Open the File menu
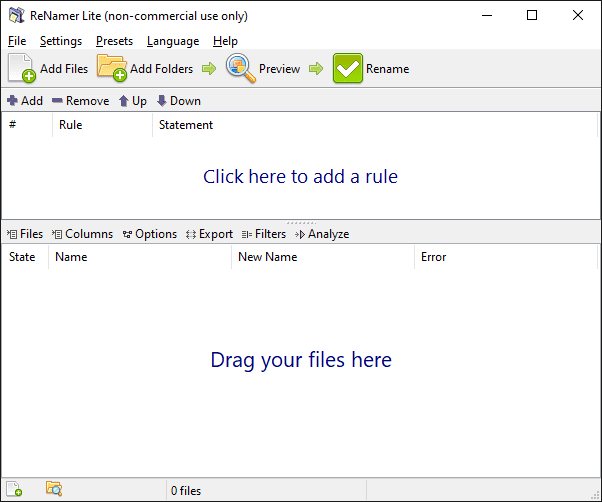The height and width of the screenshot is (502, 602). [17, 41]
